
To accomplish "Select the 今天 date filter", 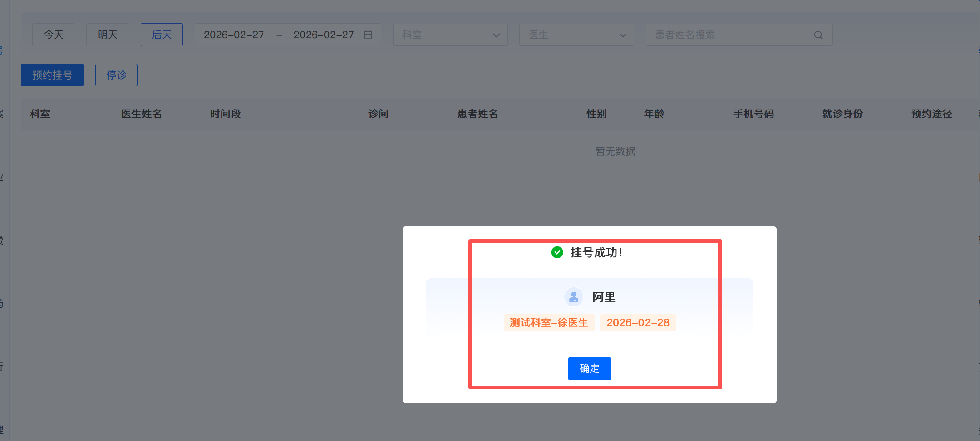I will pyautogui.click(x=54, y=35).
